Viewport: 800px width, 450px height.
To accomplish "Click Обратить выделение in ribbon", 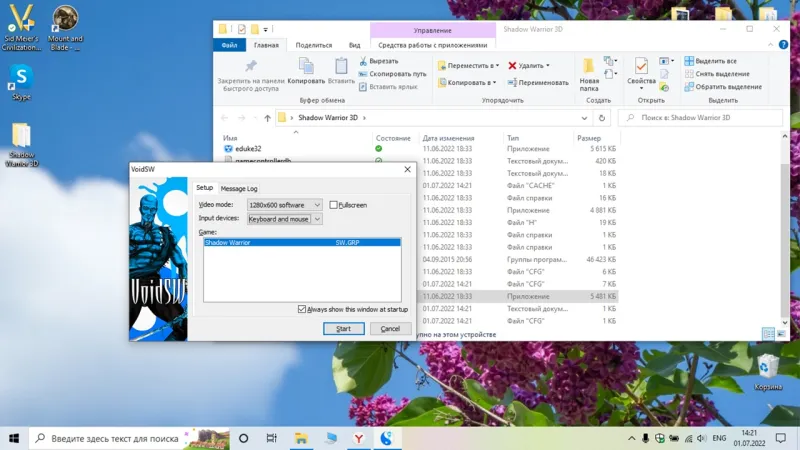I will point(723,87).
